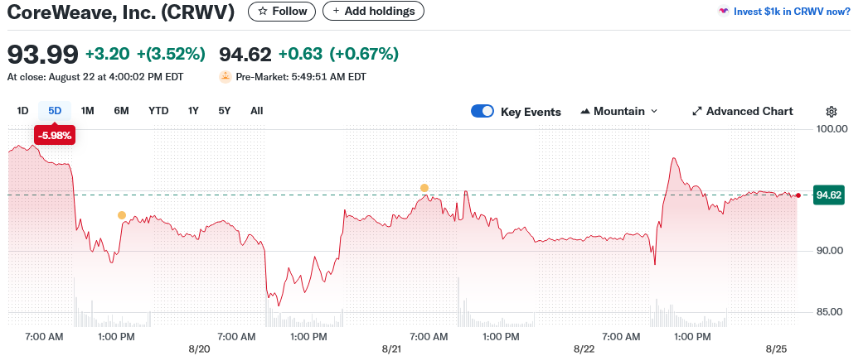The height and width of the screenshot is (356, 868).
Task: Choose the YTD range tab
Action: 158,111
